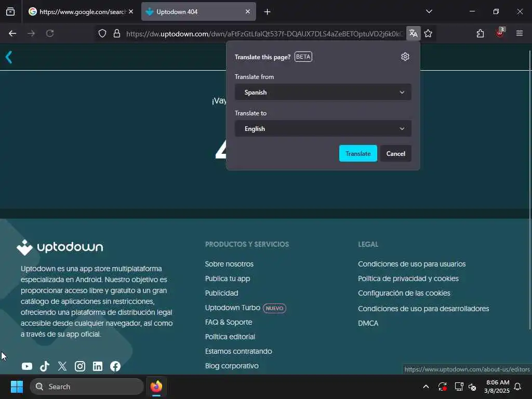The image size is (532, 399).
Task: Click the network status tray icon
Action: click(459, 387)
